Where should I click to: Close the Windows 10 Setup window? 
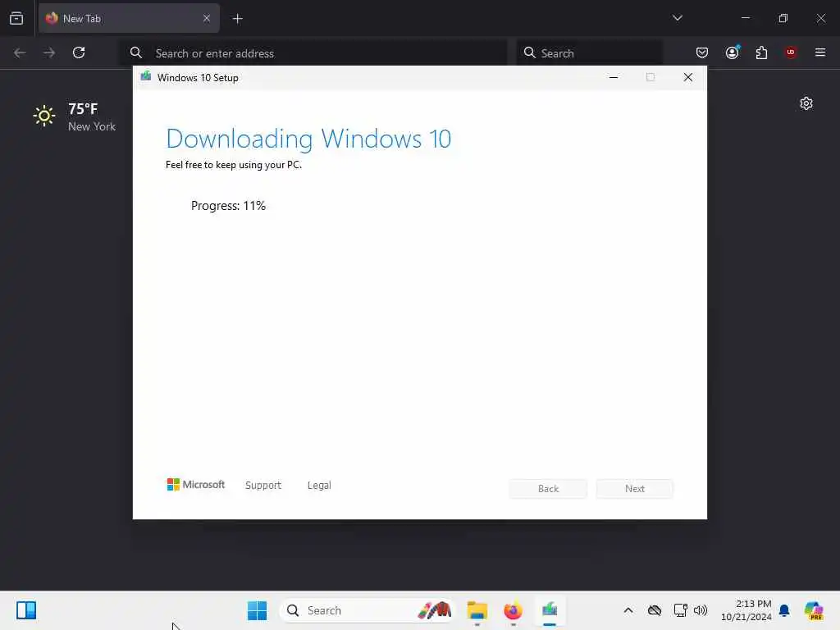pos(688,78)
